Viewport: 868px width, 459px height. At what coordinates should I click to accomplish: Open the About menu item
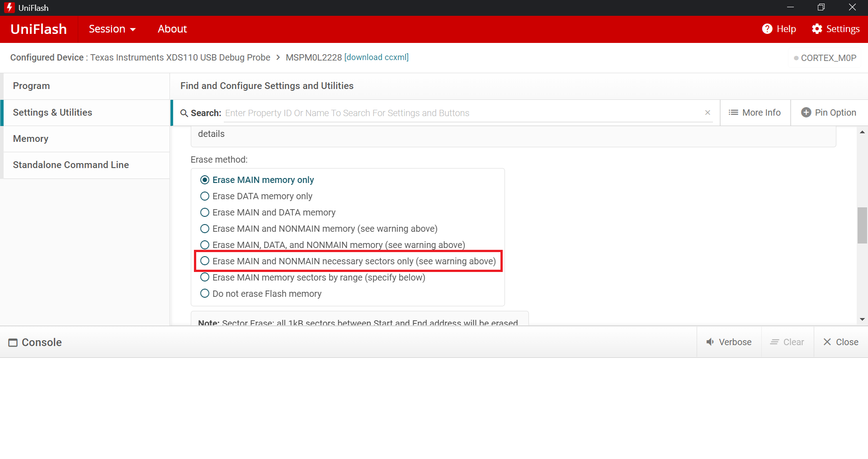tap(172, 29)
